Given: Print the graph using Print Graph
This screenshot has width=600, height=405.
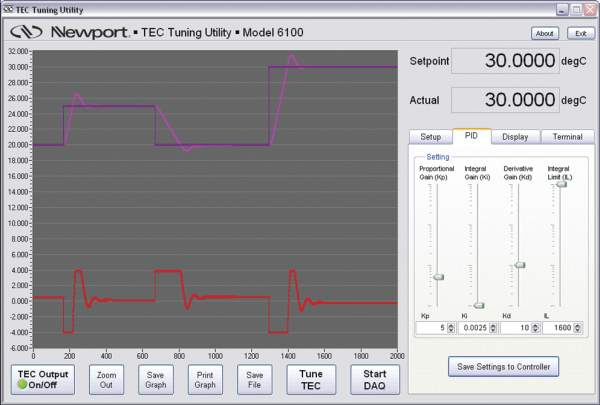Looking at the screenshot, I should pos(205,380).
